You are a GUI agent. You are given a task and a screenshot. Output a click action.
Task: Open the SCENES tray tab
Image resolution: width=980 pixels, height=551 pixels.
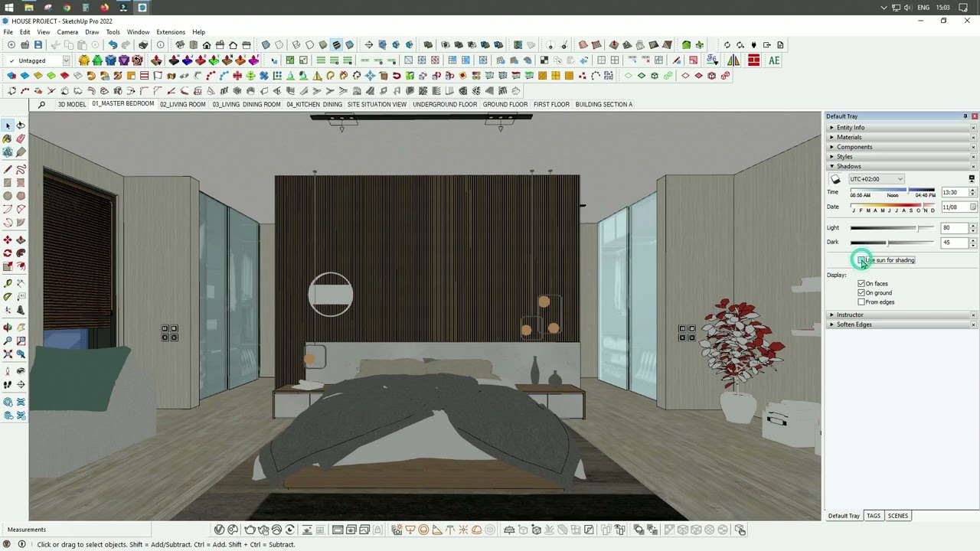click(898, 516)
